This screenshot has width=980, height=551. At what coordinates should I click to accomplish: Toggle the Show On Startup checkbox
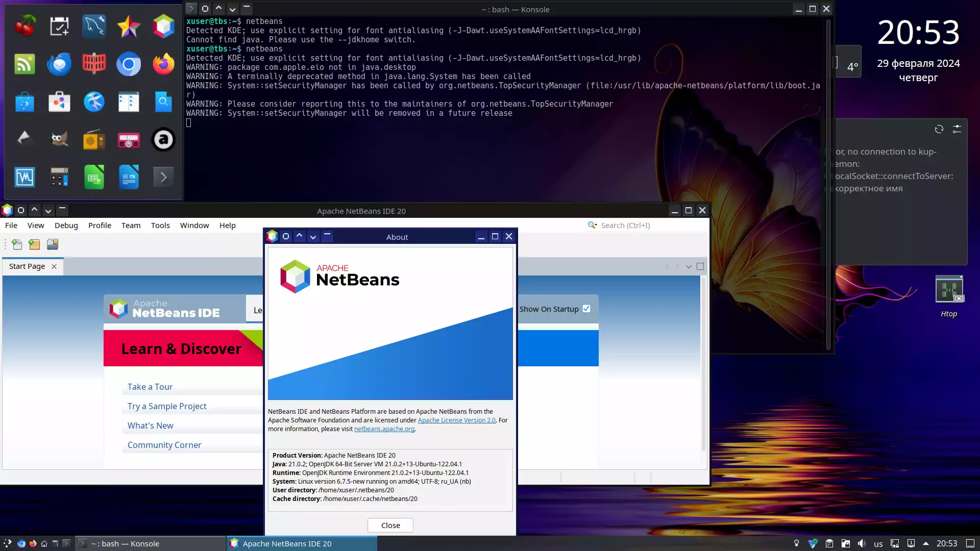coord(586,309)
